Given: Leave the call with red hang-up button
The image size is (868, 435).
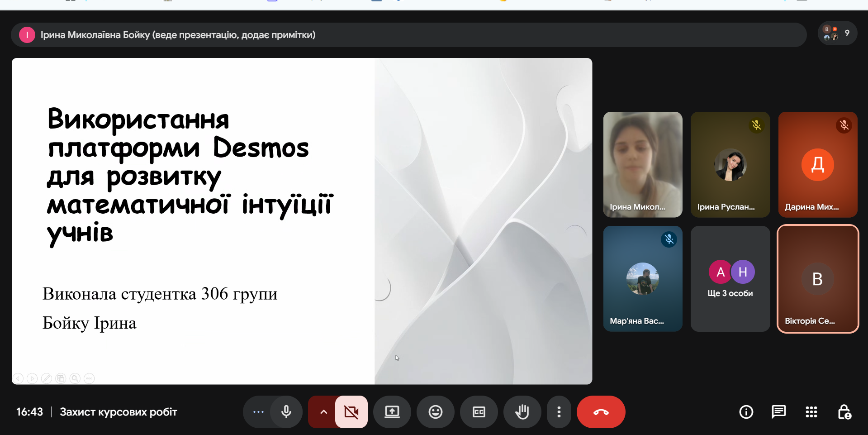Looking at the screenshot, I should tap(601, 412).
